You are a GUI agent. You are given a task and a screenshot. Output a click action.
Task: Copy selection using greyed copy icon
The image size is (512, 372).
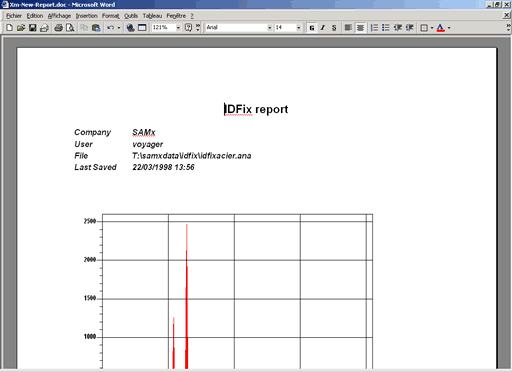(84, 28)
